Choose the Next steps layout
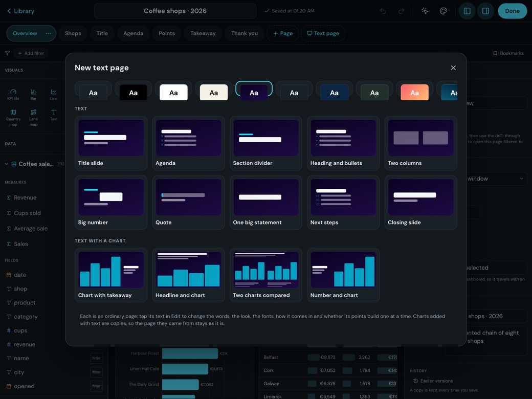 [343, 203]
